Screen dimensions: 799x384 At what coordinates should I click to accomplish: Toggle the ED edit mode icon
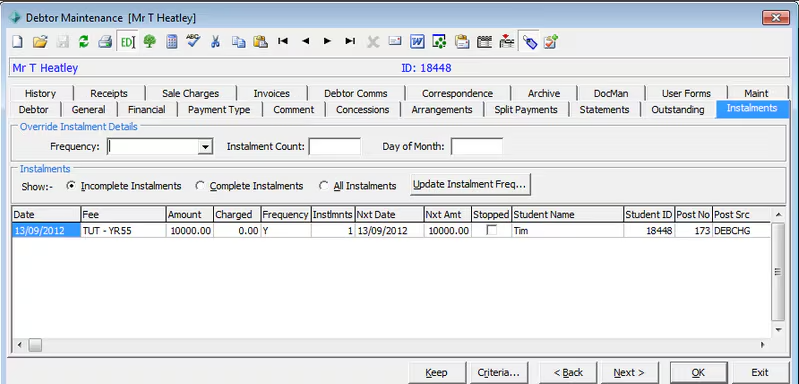click(127, 42)
